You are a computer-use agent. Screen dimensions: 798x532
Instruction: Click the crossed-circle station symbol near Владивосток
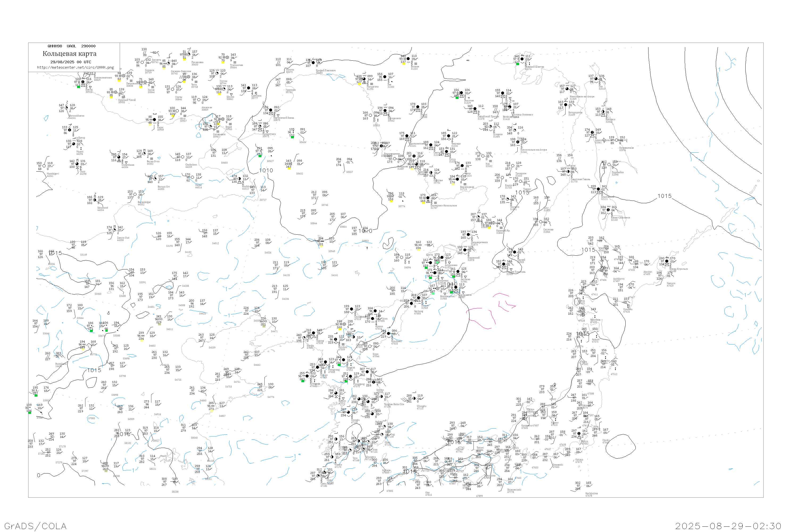[438, 289]
